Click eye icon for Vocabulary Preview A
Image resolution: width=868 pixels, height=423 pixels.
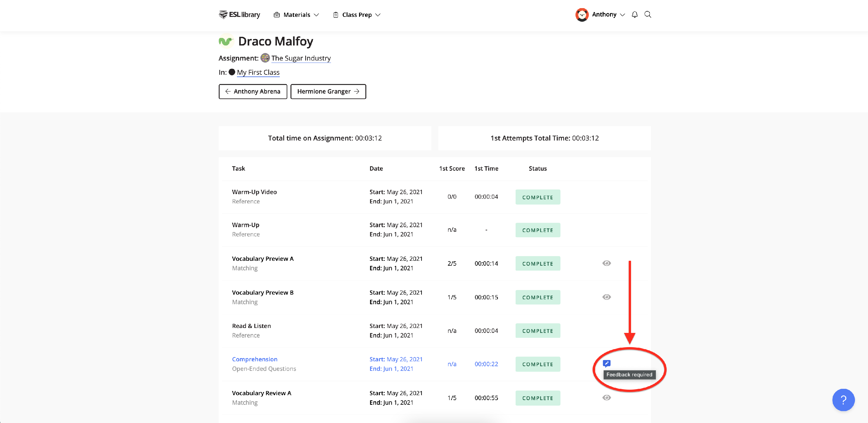click(x=606, y=263)
